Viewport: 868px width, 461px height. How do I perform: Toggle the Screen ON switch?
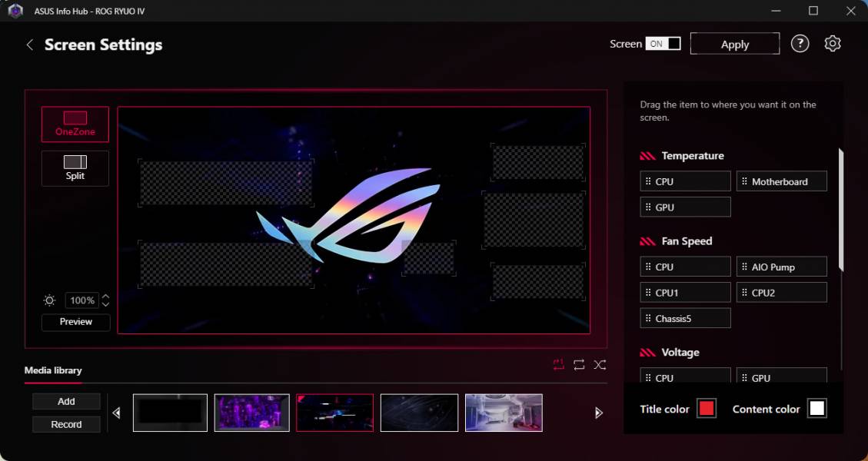tap(663, 44)
